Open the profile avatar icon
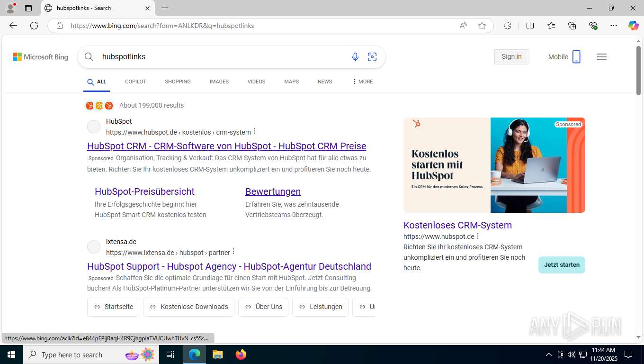The height and width of the screenshot is (364, 644). point(10,8)
